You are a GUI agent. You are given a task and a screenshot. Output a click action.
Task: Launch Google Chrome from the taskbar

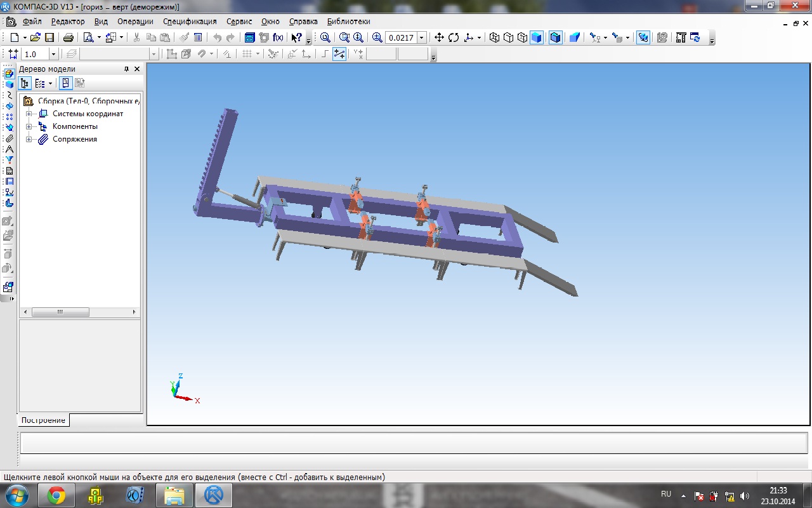click(56, 495)
